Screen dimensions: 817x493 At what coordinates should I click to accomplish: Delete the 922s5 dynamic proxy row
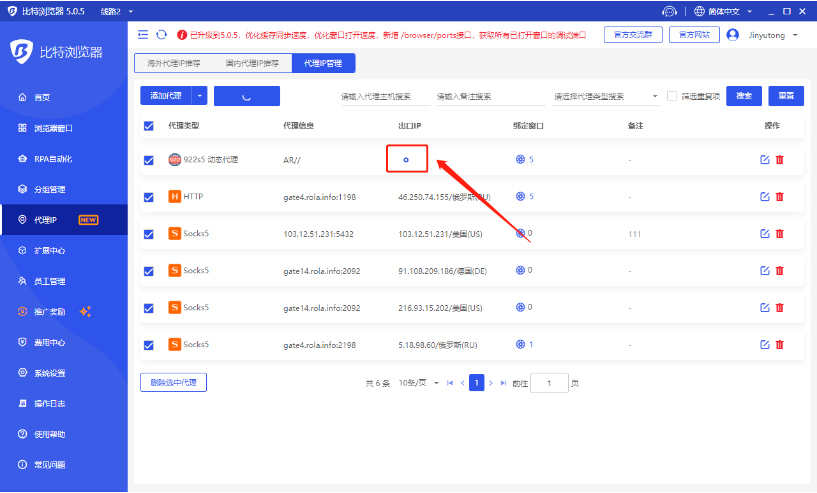pos(779,159)
